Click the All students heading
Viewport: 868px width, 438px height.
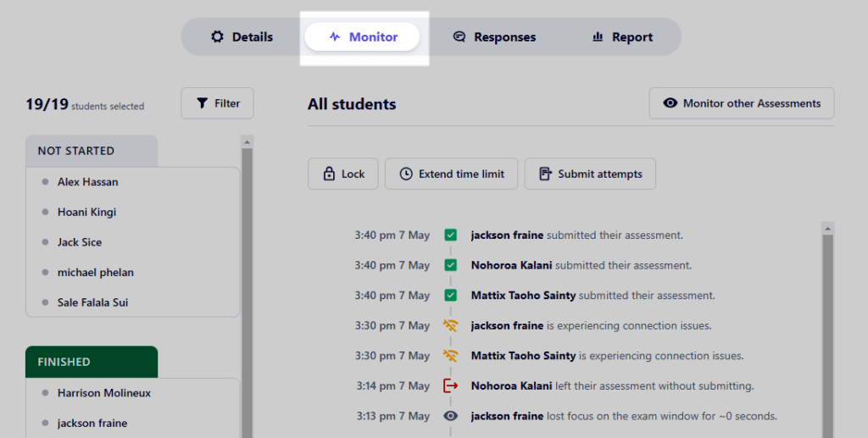[x=352, y=104]
